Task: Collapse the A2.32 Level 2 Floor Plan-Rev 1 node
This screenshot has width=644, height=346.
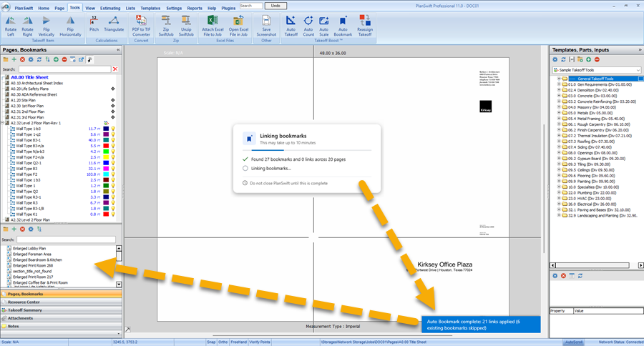Action: (x=3, y=123)
